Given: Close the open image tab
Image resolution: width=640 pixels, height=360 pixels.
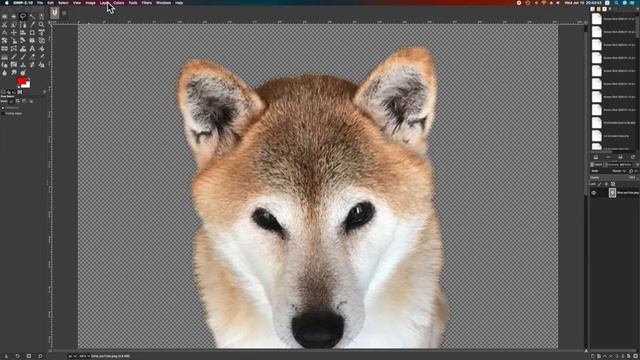Looking at the screenshot, I should coord(64,13).
